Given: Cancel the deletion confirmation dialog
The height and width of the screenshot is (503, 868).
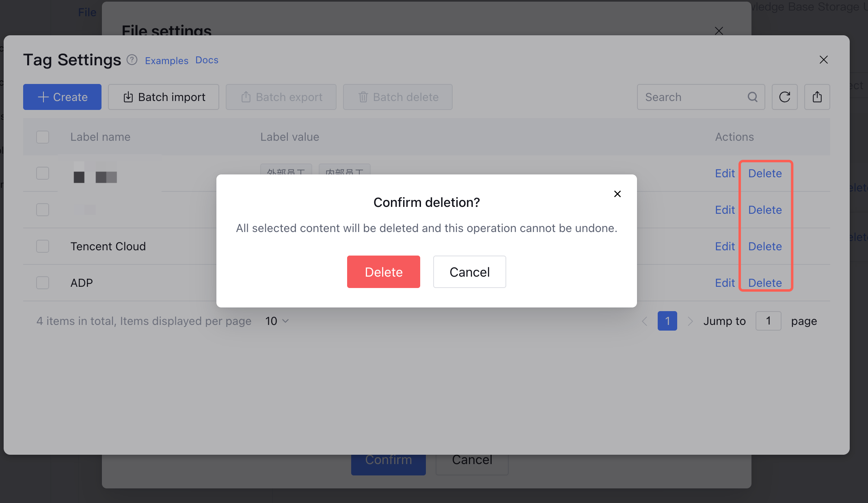Looking at the screenshot, I should (469, 272).
